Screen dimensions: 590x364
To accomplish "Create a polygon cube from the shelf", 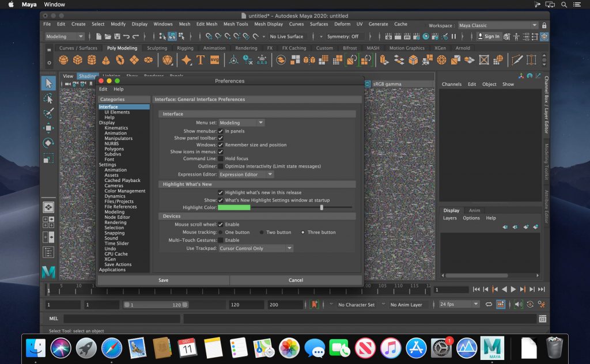I will 77,59.
